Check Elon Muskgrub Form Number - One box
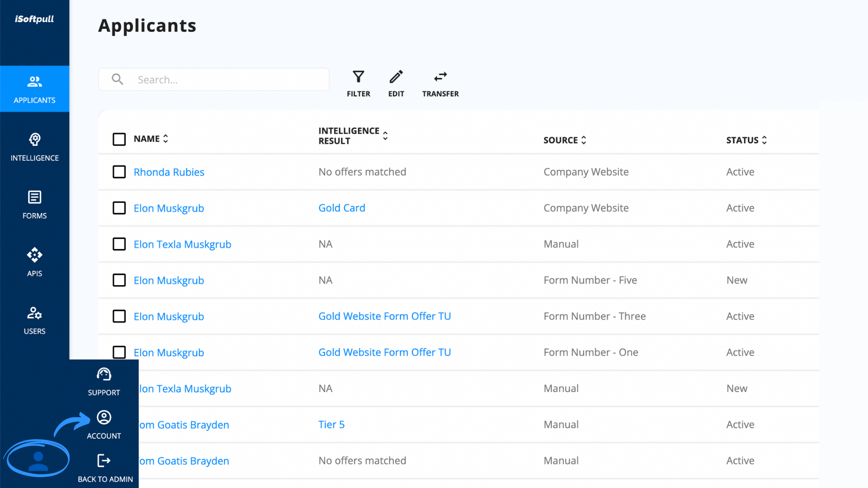Image resolution: width=868 pixels, height=488 pixels. coord(119,352)
